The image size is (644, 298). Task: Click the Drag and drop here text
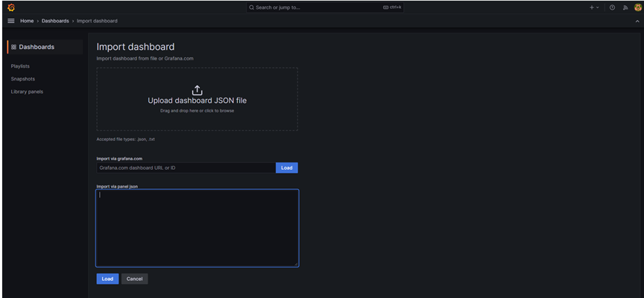coord(197,111)
